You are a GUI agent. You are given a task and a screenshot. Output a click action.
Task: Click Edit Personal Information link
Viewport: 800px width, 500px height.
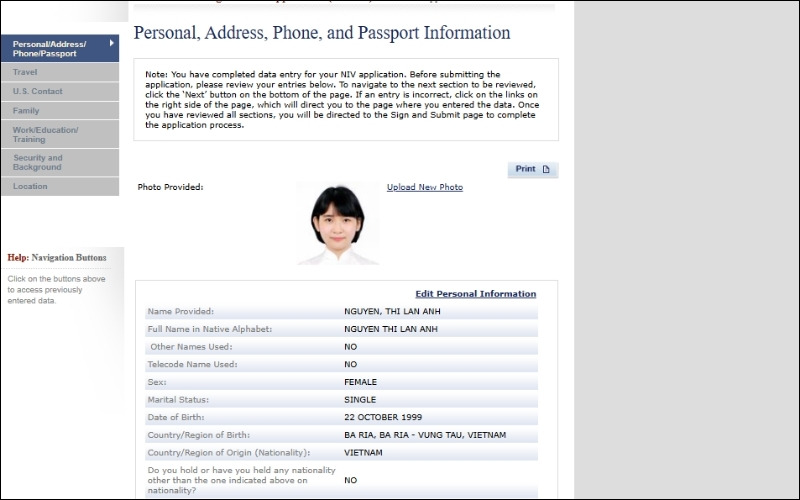click(x=475, y=294)
